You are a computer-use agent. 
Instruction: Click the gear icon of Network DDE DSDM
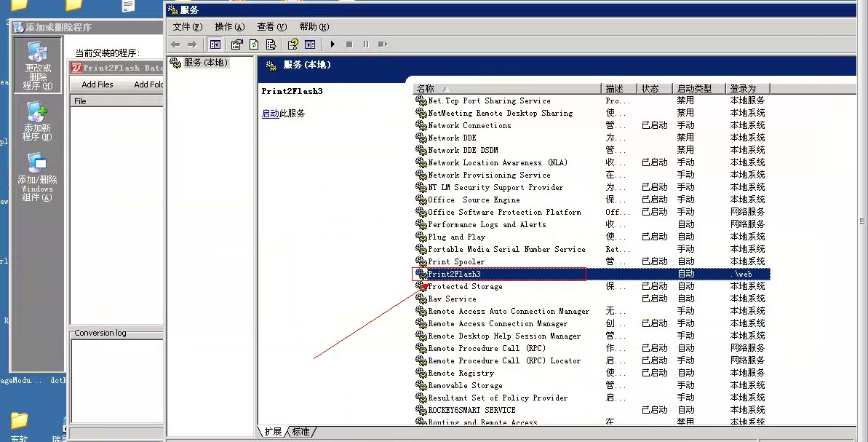(x=421, y=150)
